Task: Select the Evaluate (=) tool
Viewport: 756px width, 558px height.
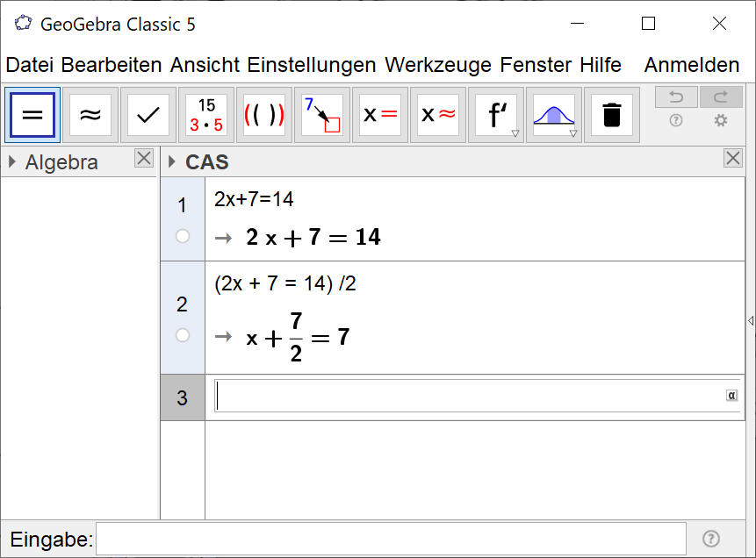Action: click(x=32, y=115)
